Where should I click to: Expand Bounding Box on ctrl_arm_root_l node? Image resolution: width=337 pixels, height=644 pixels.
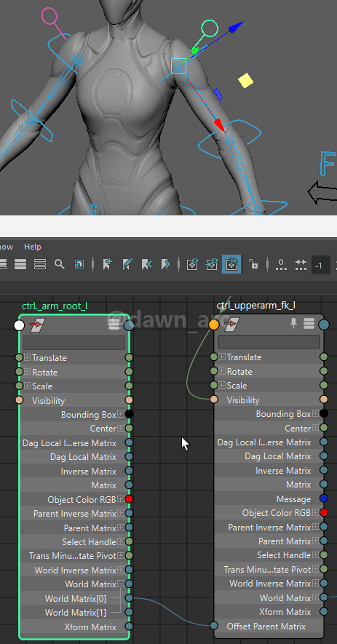pos(121,414)
